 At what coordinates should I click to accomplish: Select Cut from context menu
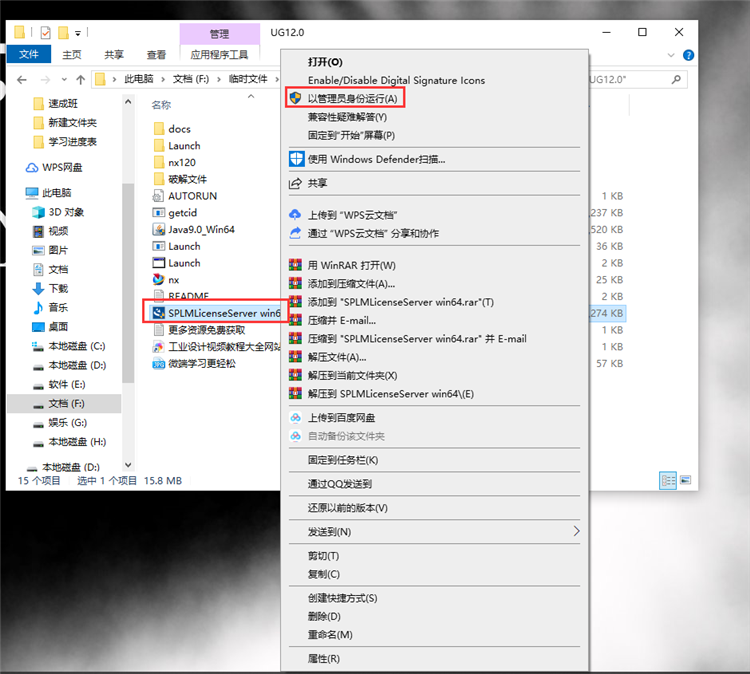click(323, 556)
